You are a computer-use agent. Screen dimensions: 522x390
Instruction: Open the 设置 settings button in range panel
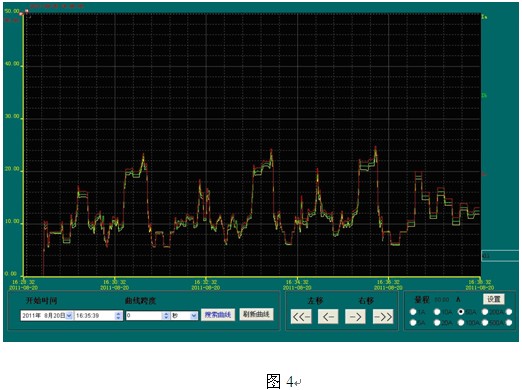click(x=494, y=299)
